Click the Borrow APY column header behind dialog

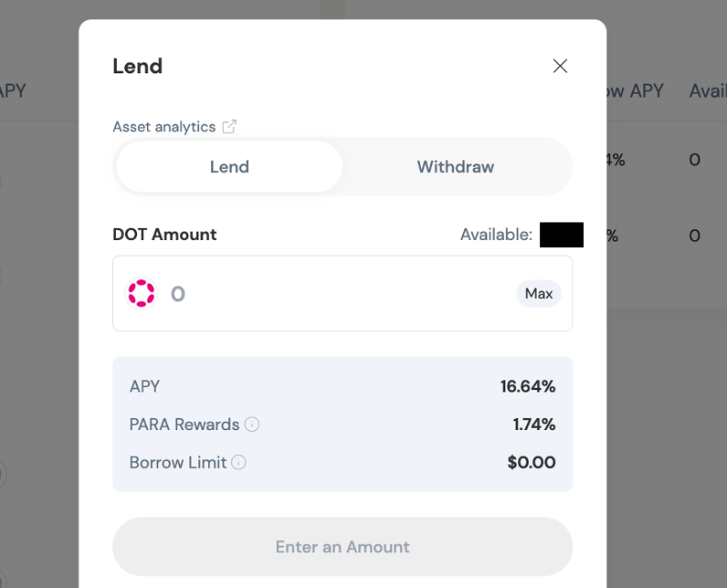(635, 91)
